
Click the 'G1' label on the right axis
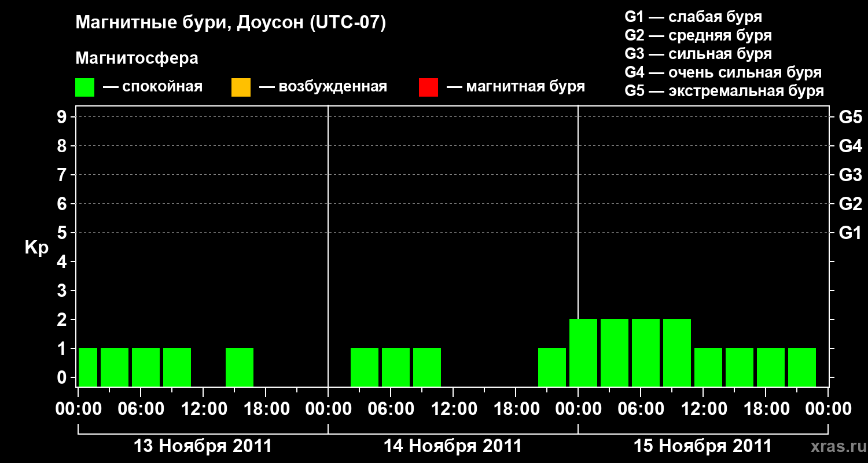(851, 233)
